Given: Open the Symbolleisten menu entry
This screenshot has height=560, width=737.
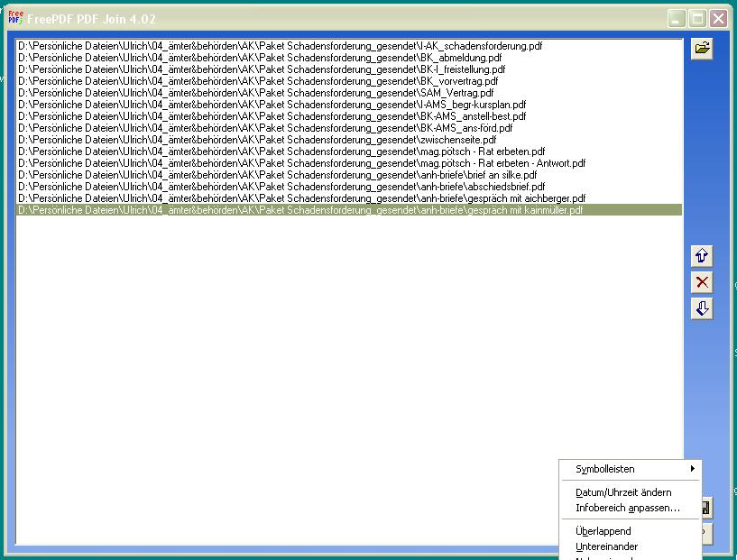Looking at the screenshot, I should click(x=630, y=469).
